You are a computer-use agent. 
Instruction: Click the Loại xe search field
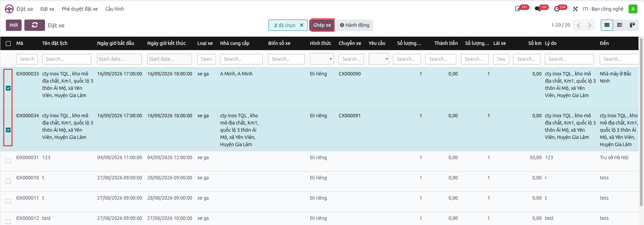coord(206,59)
